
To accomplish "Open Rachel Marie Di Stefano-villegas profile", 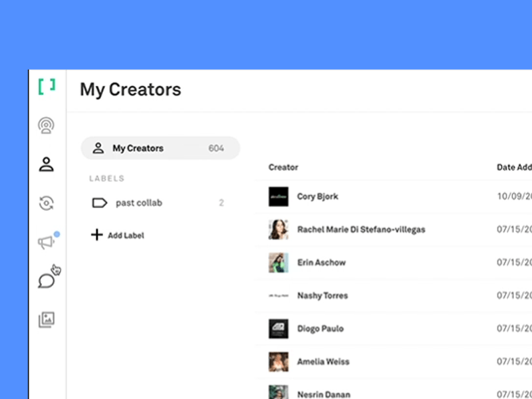I will pyautogui.click(x=360, y=229).
